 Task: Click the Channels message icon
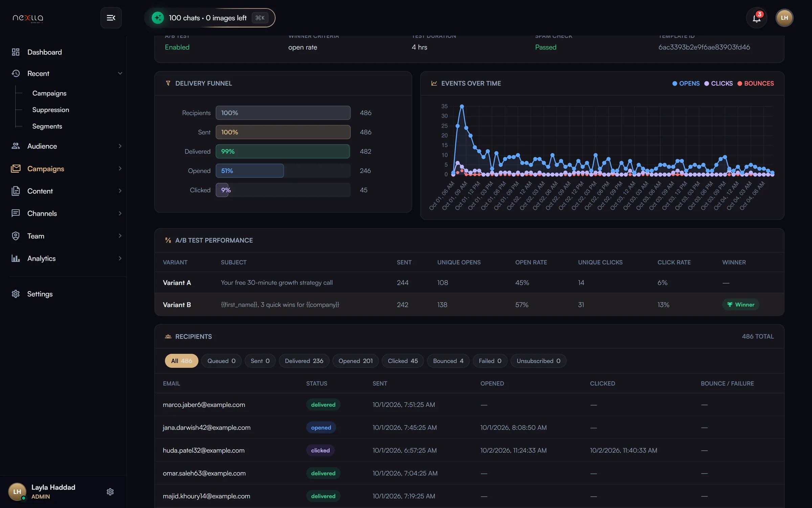tap(16, 213)
